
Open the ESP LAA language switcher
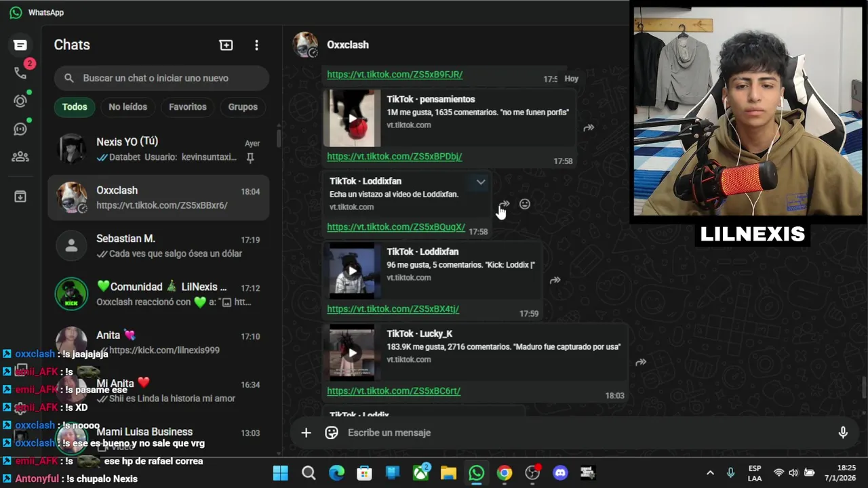(755, 473)
